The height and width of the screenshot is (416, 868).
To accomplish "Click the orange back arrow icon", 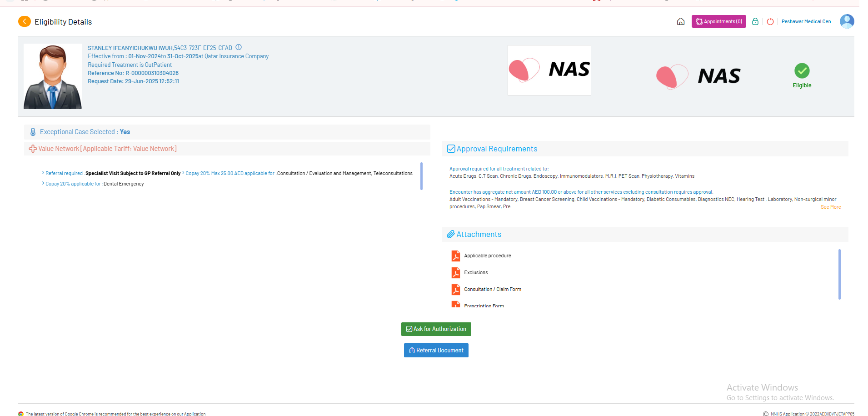I will 25,21.
